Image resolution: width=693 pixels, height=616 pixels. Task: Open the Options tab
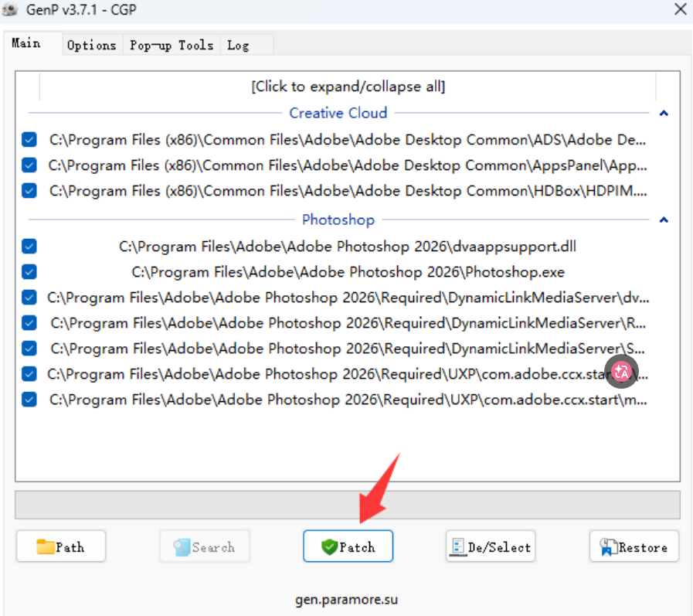(x=91, y=45)
